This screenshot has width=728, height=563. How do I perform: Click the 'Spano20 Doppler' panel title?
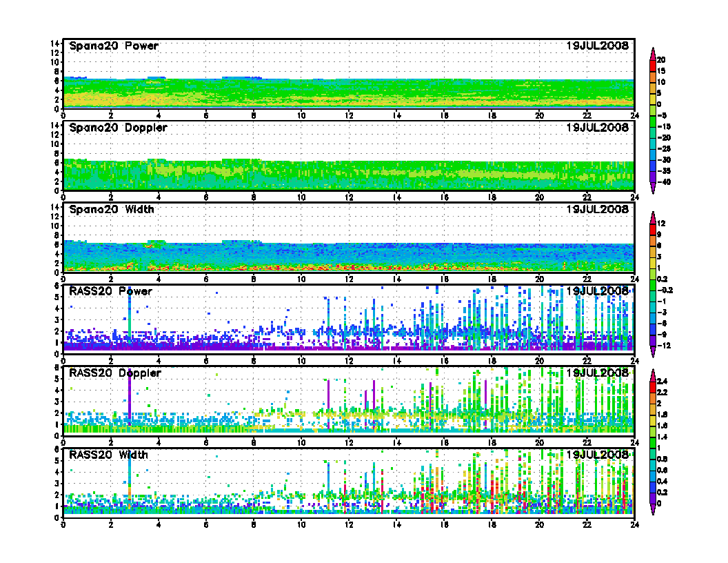click(118, 128)
